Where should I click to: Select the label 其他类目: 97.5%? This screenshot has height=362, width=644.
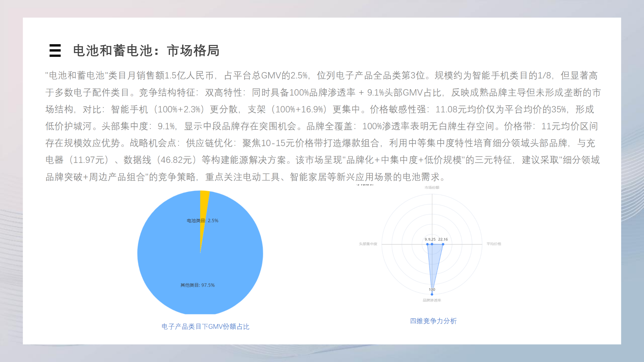(198, 285)
